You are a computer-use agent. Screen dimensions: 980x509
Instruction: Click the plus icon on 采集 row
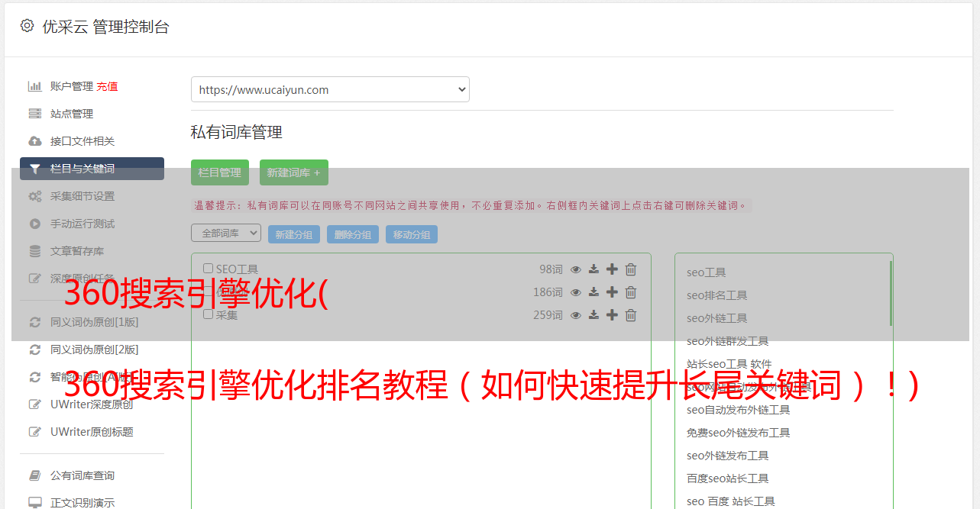click(x=612, y=315)
